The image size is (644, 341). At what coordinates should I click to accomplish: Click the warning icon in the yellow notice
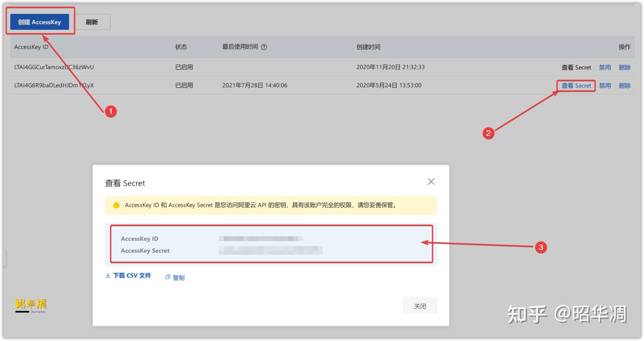click(x=116, y=205)
